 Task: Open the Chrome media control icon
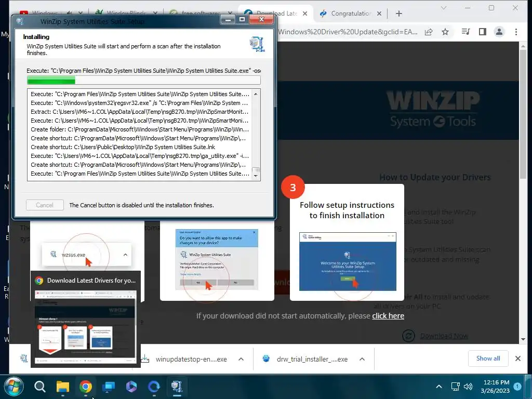coord(465,32)
